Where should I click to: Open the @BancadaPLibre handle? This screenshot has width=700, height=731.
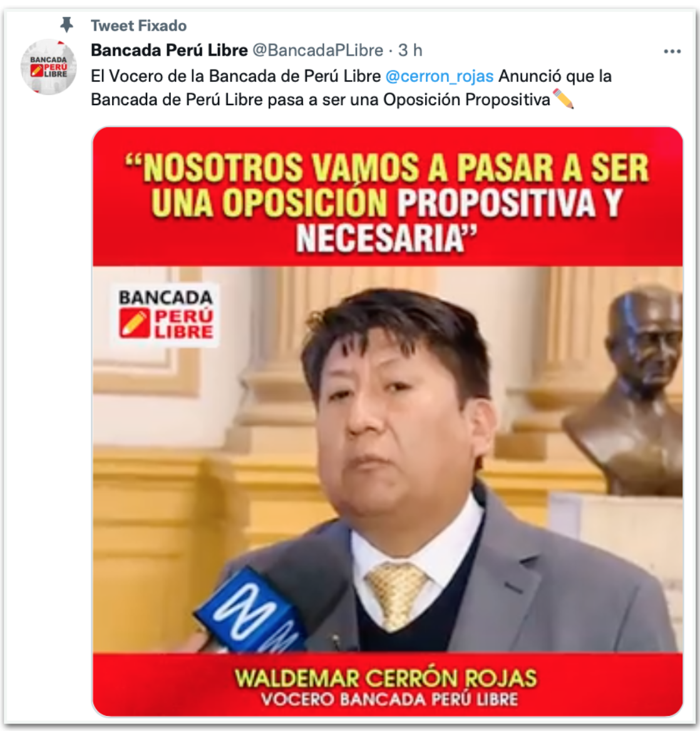tap(317, 50)
